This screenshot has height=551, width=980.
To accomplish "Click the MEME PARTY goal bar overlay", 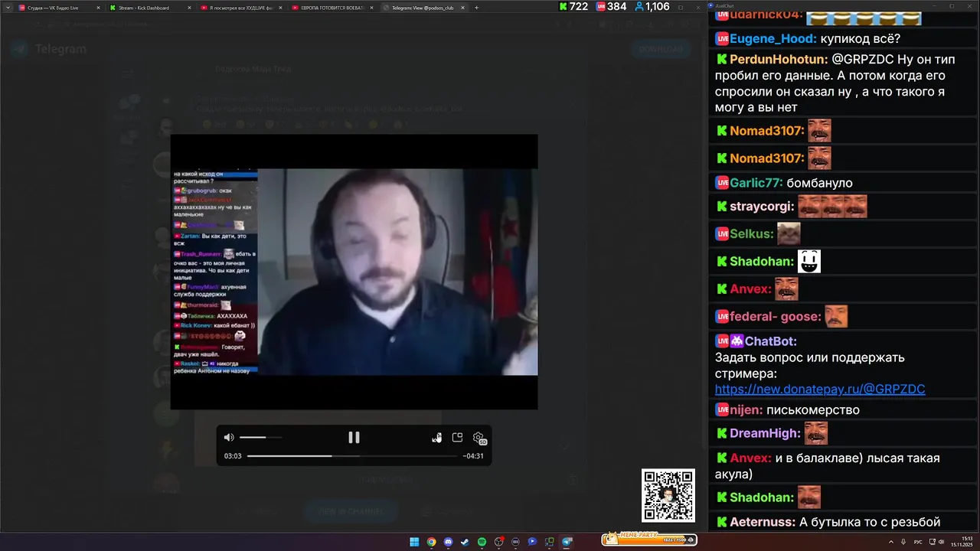I will [649, 539].
